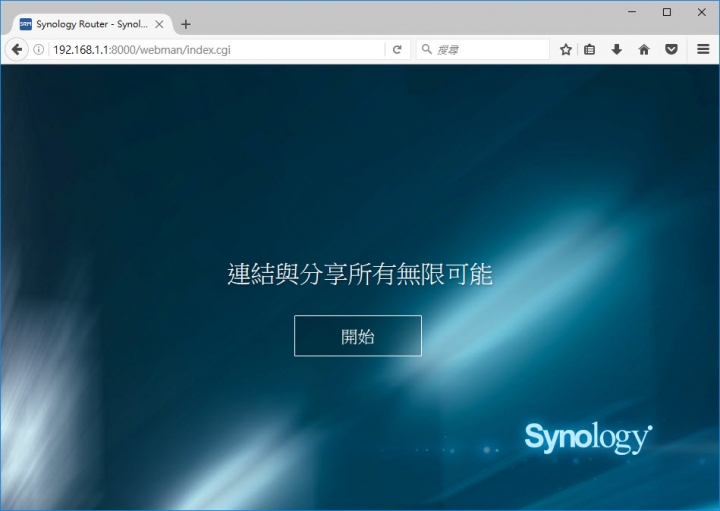
Task: Go back with the browser back arrow
Action: pos(17,50)
